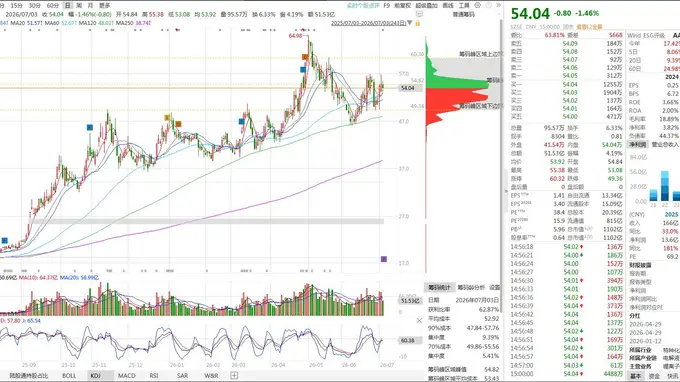Expand the date range dropdown arrow
This screenshot has height=382, width=680.
click(x=410, y=23)
